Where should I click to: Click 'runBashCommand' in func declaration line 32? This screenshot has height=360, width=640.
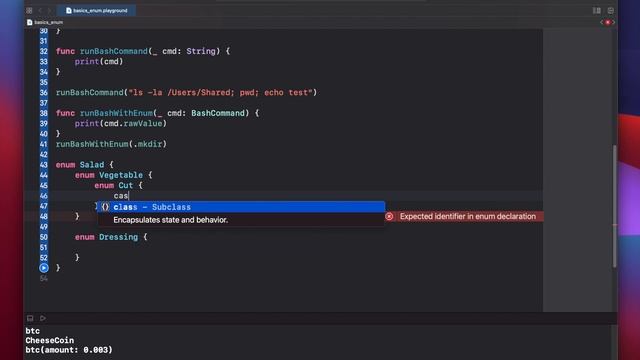(113, 51)
